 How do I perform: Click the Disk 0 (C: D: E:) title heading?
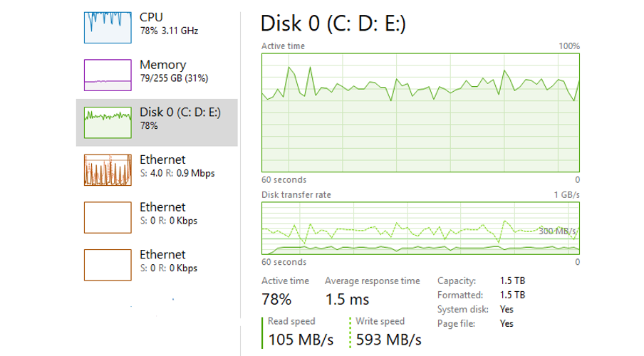[x=333, y=23]
